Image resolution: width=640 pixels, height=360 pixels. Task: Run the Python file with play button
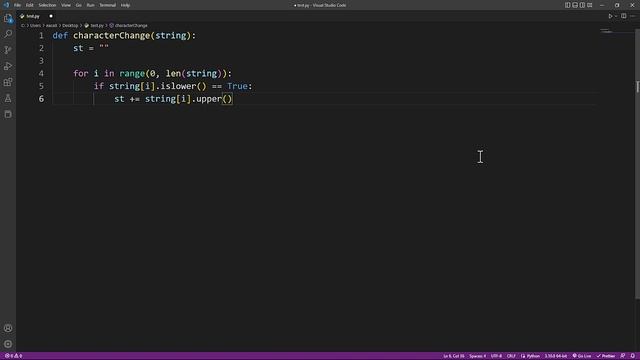coord(610,16)
